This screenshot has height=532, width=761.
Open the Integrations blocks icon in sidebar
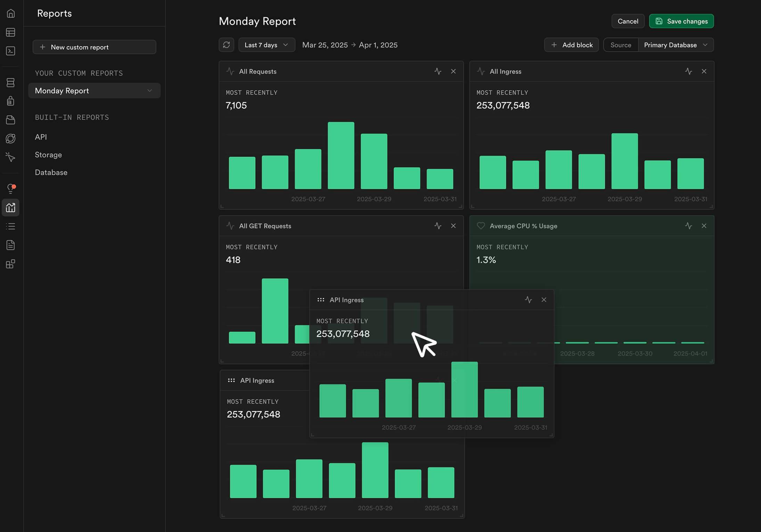(x=11, y=264)
